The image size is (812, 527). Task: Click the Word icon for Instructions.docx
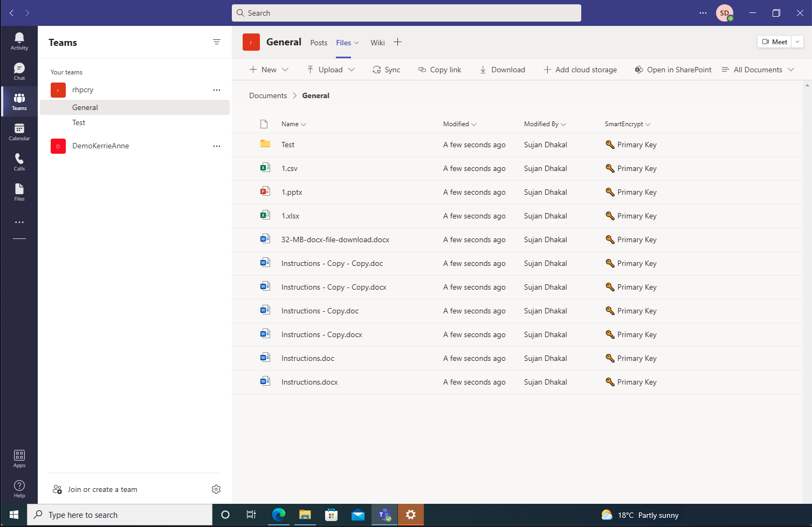tap(265, 381)
